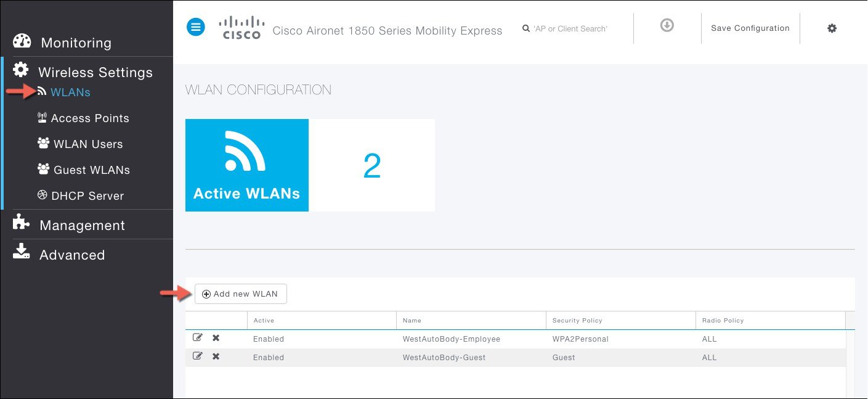Viewport: 868px width, 399px height.
Task: Select the DHCP Server globe icon
Action: click(43, 195)
